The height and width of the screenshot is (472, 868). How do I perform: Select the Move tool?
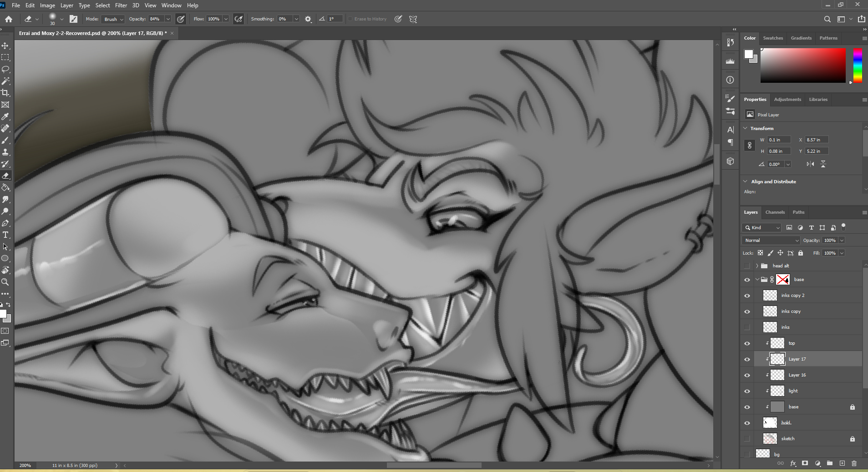pos(5,46)
